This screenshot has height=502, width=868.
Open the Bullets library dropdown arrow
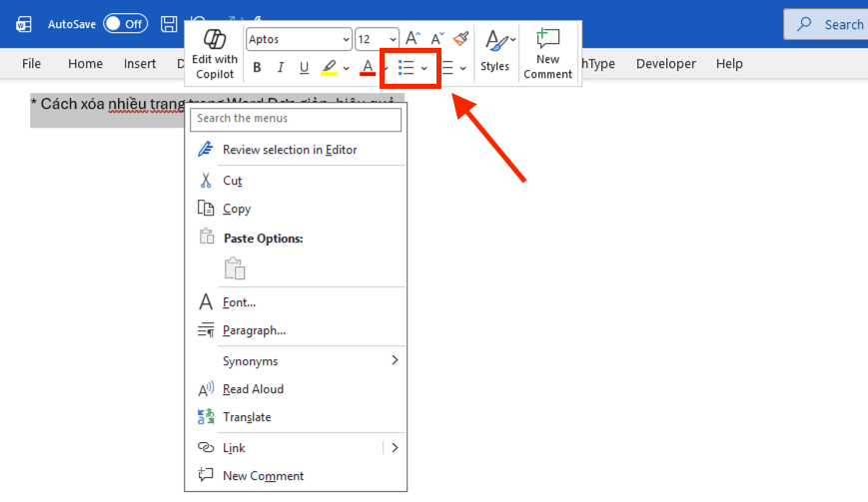pyautogui.click(x=425, y=69)
